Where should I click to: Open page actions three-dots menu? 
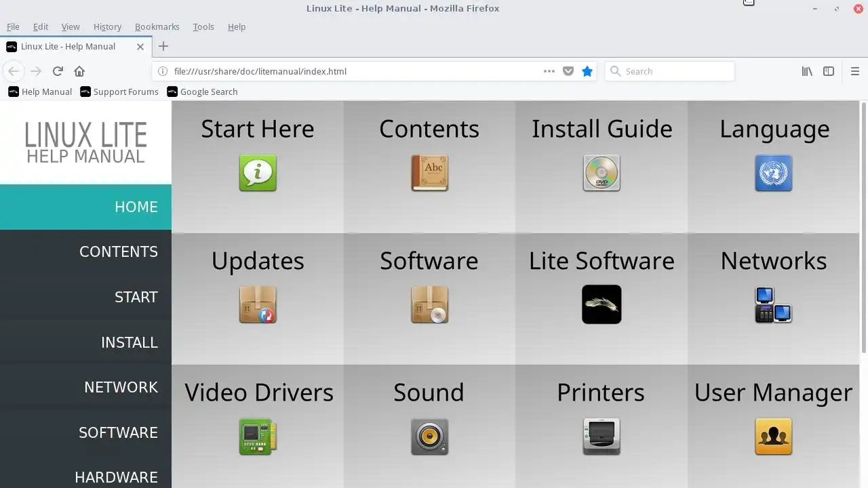549,71
